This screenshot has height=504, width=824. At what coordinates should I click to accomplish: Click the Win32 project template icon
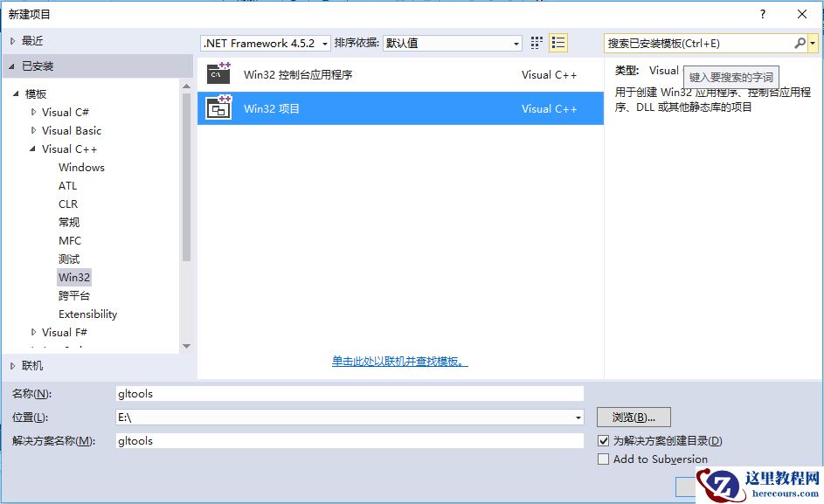pos(218,107)
